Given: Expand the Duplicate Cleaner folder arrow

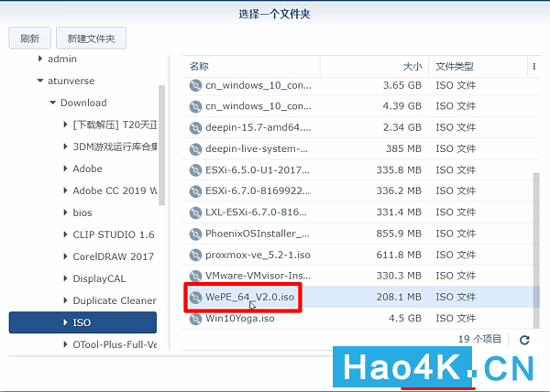Looking at the screenshot, I should click(65, 300).
